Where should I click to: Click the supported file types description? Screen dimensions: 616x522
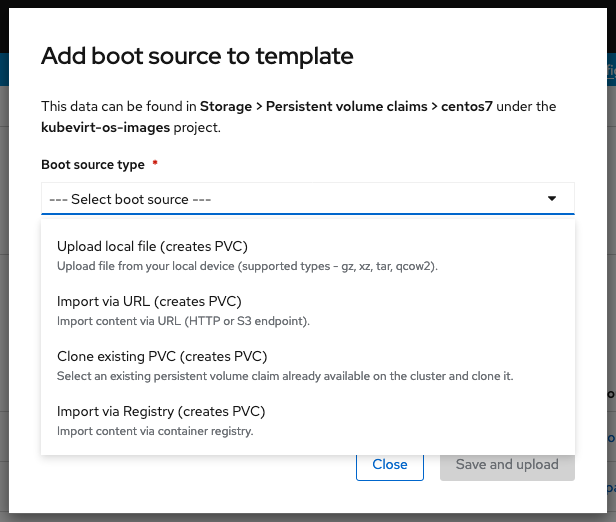pyautogui.click(x=247, y=266)
